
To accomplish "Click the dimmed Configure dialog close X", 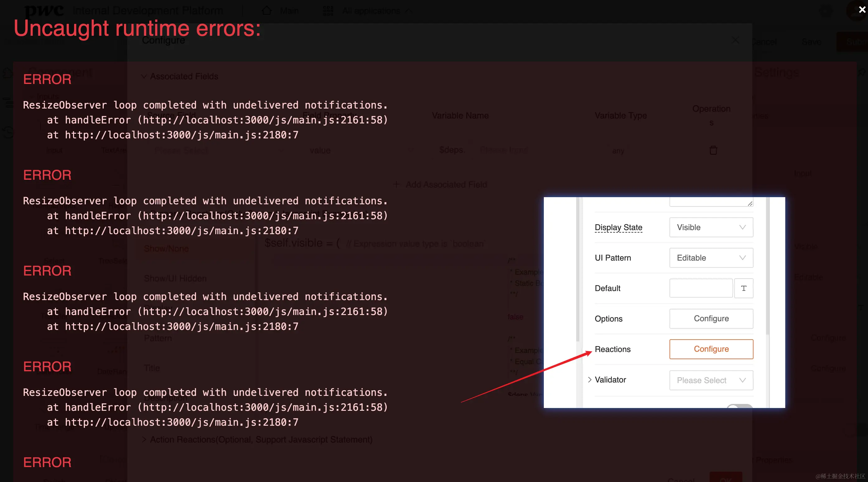I will [735, 40].
